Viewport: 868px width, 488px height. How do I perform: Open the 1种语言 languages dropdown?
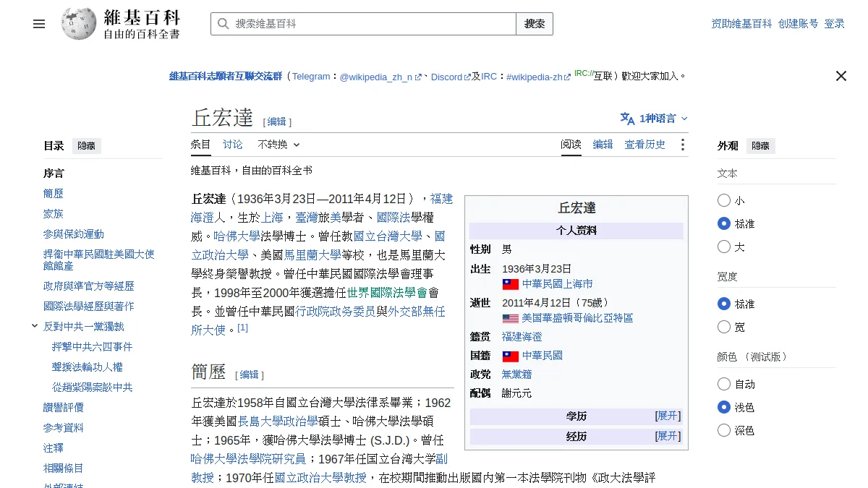[654, 119]
